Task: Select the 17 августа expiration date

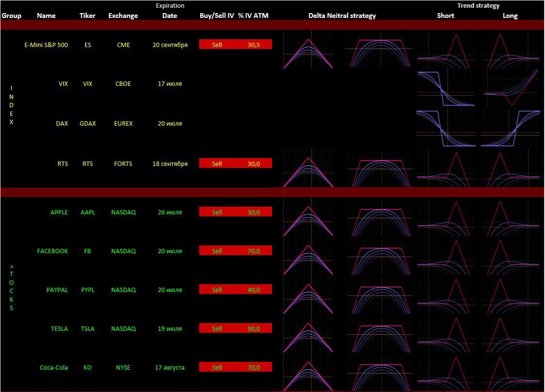Action: click(x=170, y=367)
